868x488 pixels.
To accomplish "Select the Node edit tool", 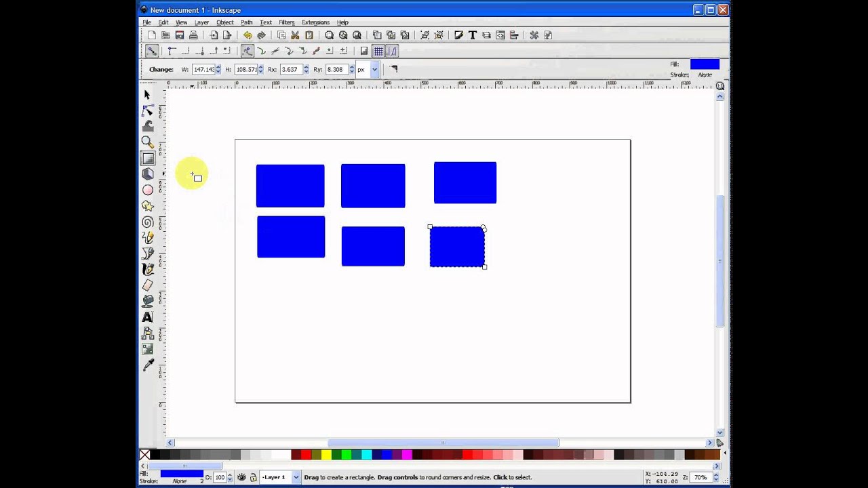I will 147,110.
